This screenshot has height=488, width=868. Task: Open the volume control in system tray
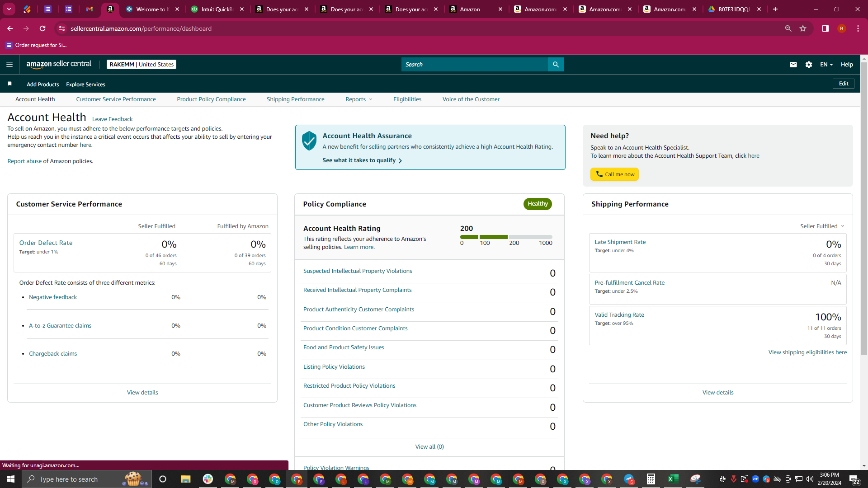[810, 479]
